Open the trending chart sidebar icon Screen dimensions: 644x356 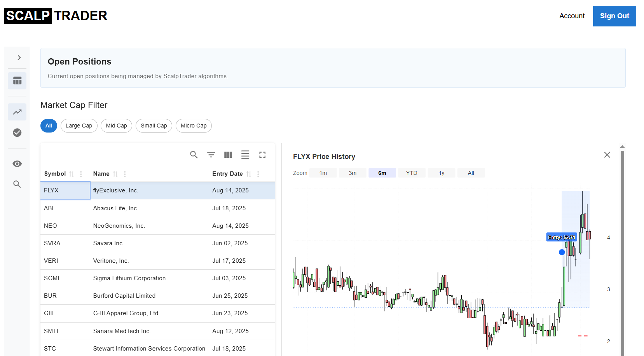tap(17, 112)
